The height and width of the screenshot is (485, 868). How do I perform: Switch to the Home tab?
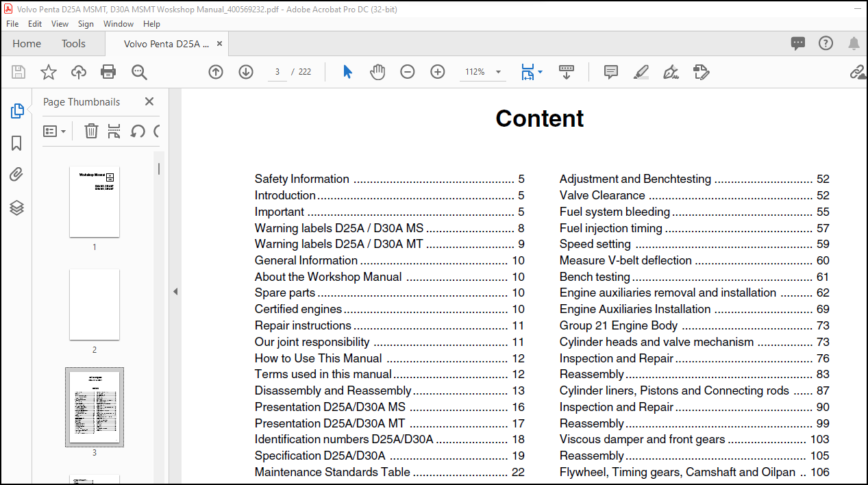click(27, 44)
